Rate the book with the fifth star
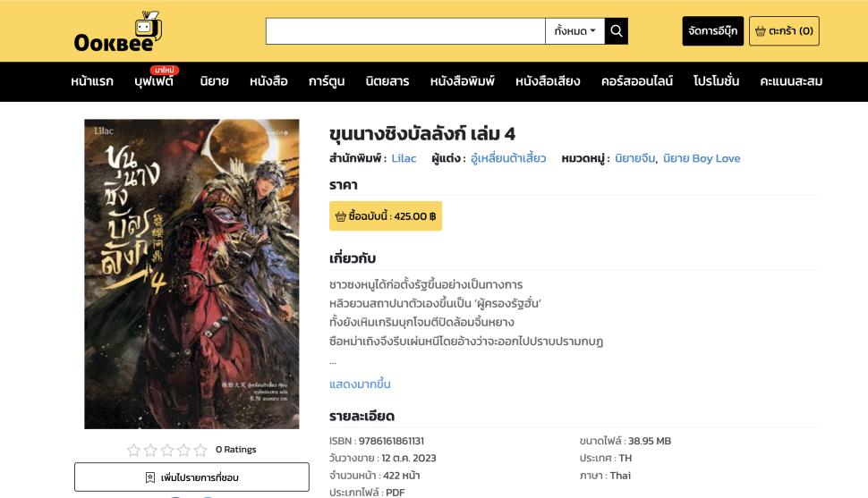This screenshot has height=498, width=868. (x=200, y=450)
